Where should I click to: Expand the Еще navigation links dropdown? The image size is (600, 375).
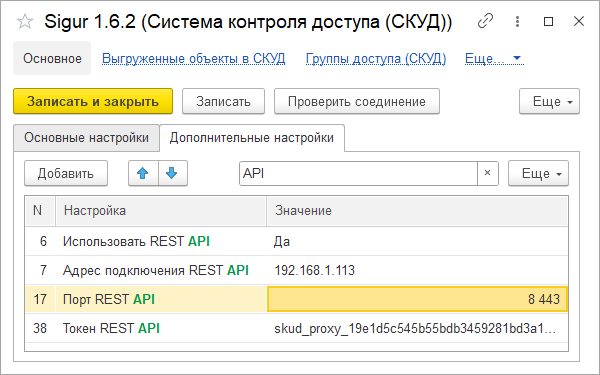(x=494, y=59)
